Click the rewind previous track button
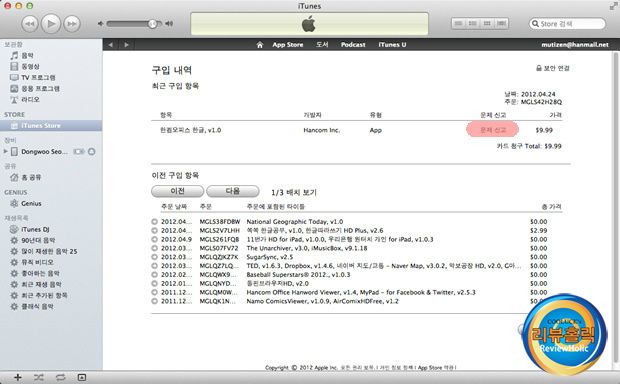This screenshot has width=620, height=384. [30, 24]
